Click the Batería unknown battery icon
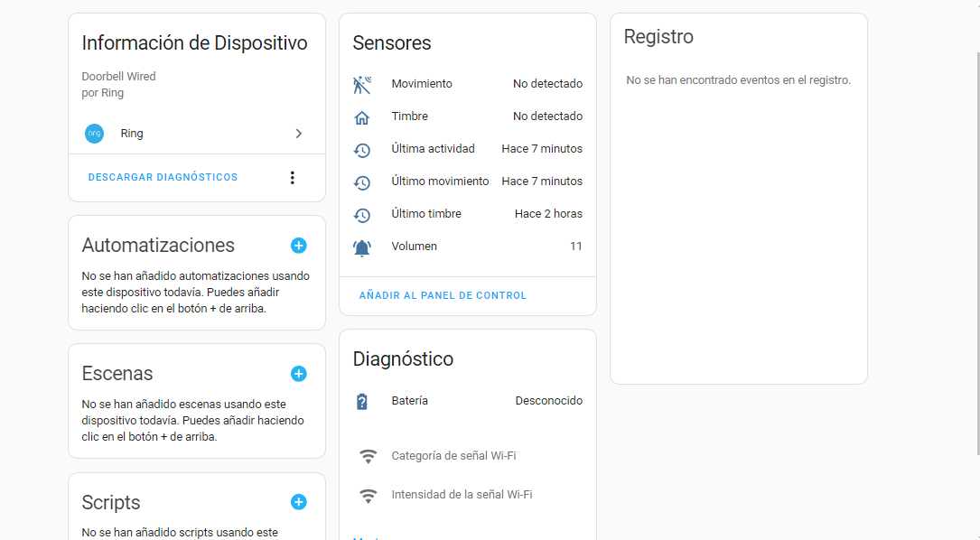 pyautogui.click(x=362, y=402)
